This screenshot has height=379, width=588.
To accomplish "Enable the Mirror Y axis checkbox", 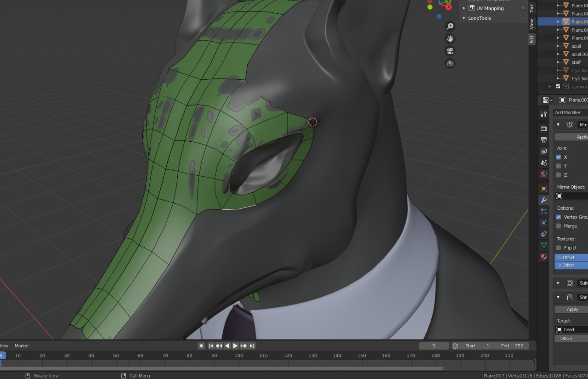I will pyautogui.click(x=559, y=166).
